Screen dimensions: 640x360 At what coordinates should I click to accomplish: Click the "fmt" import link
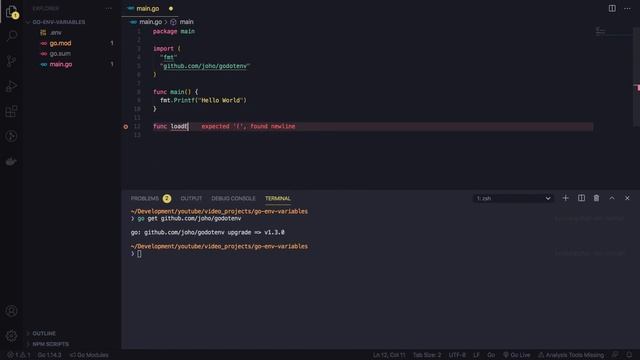(x=169, y=57)
